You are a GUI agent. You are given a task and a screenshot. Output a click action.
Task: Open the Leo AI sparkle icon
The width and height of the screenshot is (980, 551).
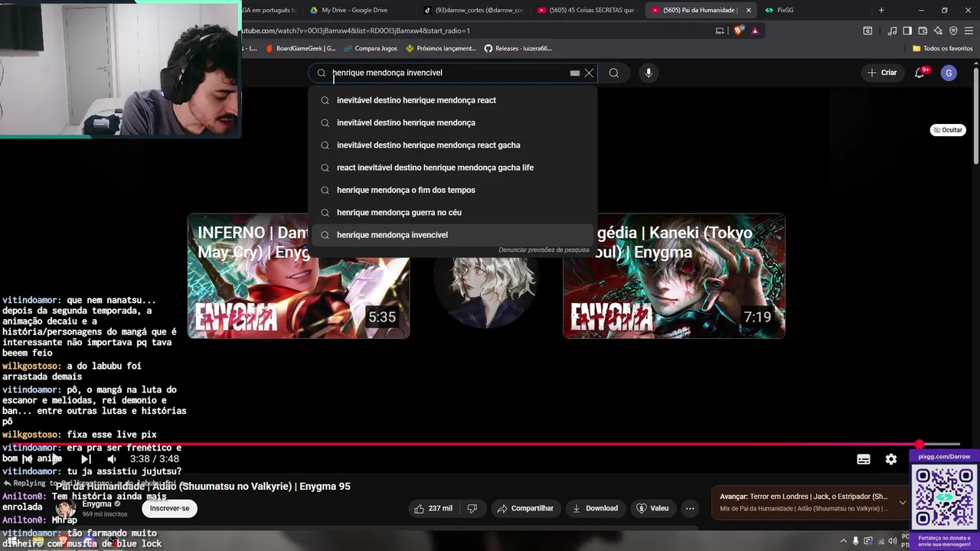pos(938,31)
